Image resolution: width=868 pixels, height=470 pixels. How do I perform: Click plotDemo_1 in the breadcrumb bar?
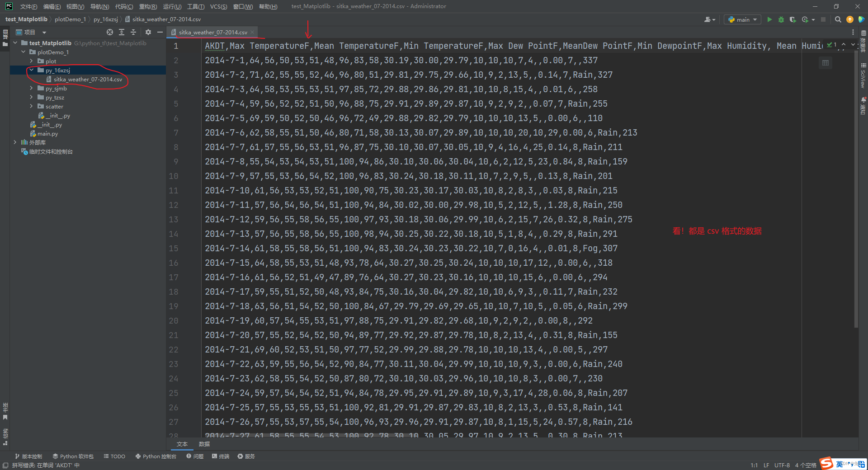click(x=70, y=19)
